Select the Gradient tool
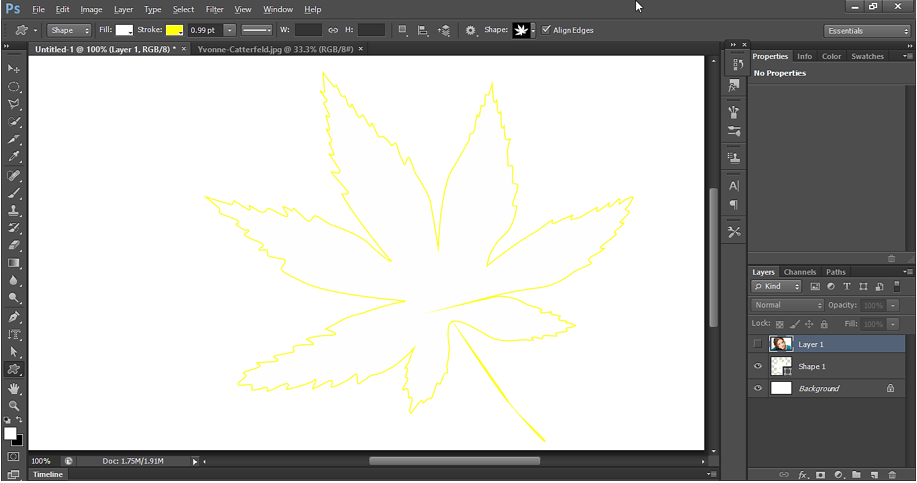 click(x=13, y=263)
